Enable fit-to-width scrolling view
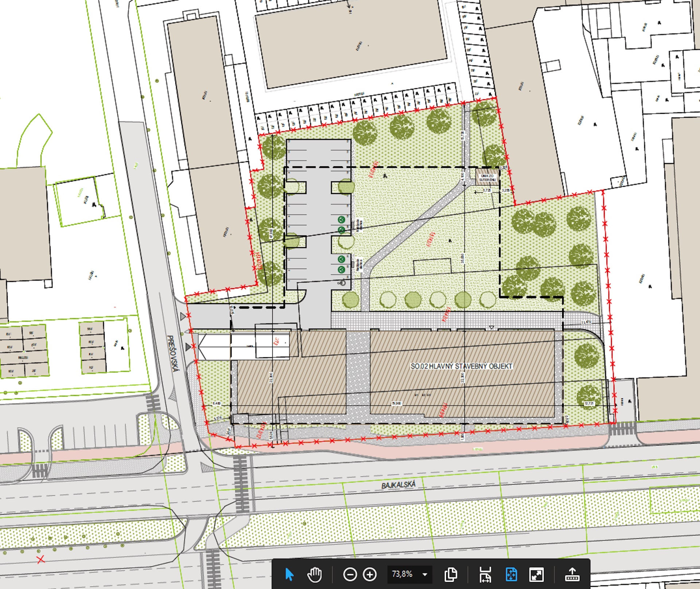This screenshot has height=589, width=700. tap(485, 574)
